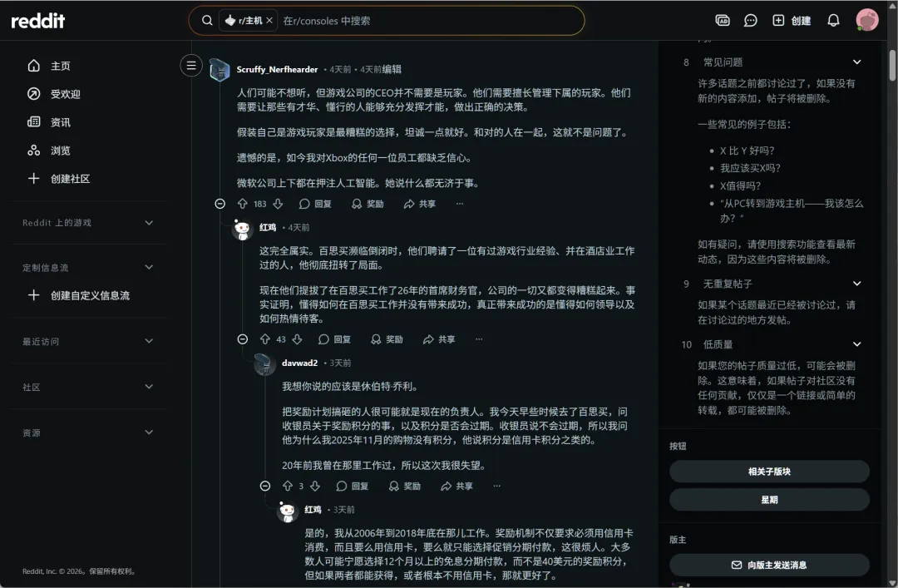
Task: Click 向版主发送消息 button
Action: (x=769, y=565)
